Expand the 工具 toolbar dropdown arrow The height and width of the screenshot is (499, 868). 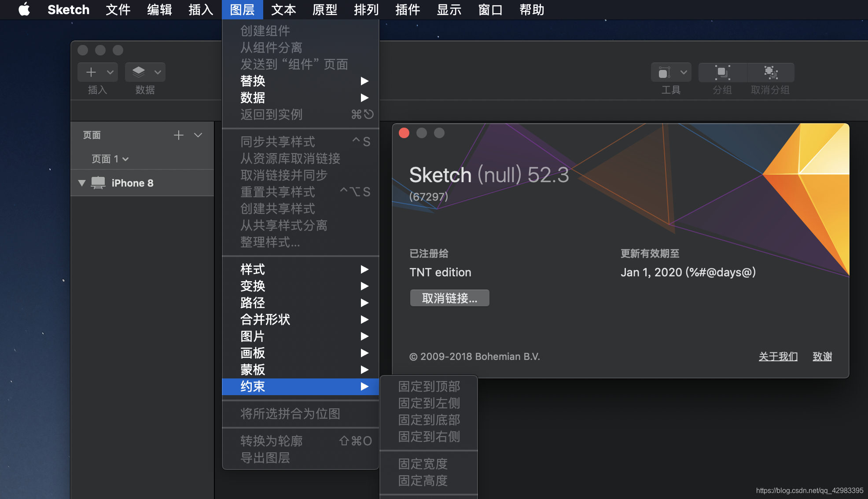pyautogui.click(x=683, y=72)
